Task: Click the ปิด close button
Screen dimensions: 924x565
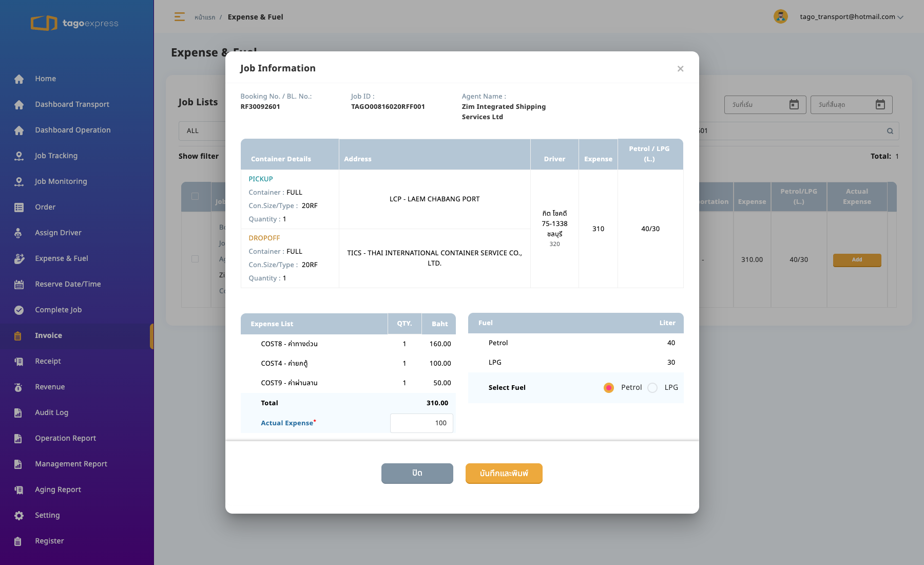Action: 417,473
